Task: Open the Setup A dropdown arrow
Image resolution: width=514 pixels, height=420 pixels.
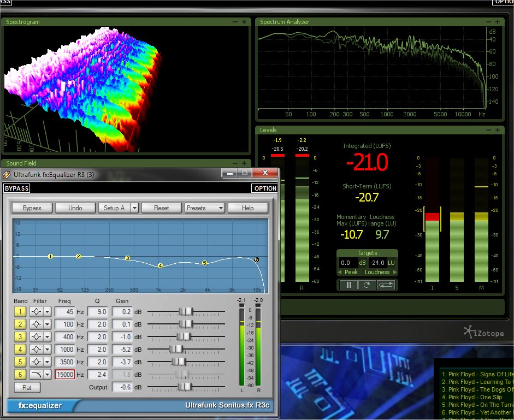Action: click(134, 208)
